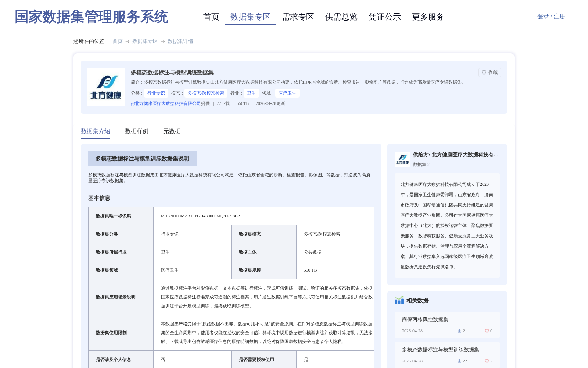
Task: Click the 北方健康 dataset logo thumbnail
Action: click(x=106, y=87)
